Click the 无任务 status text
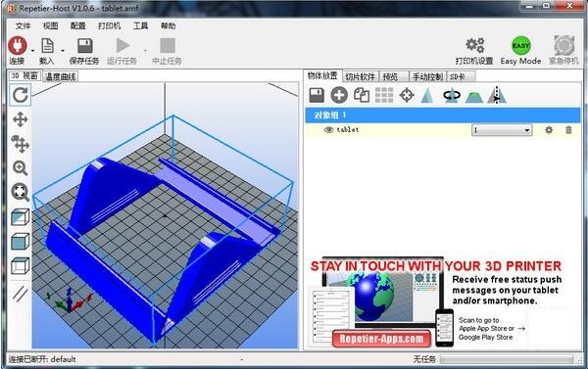 coord(424,359)
